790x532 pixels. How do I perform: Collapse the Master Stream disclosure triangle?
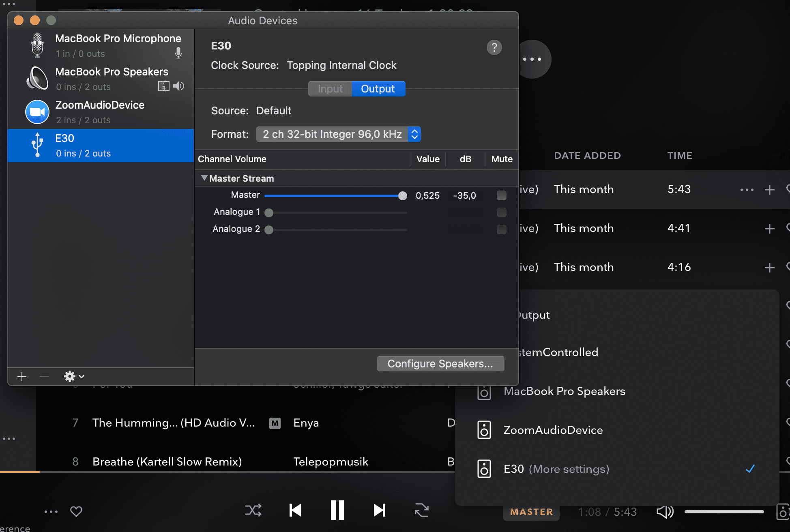click(204, 178)
